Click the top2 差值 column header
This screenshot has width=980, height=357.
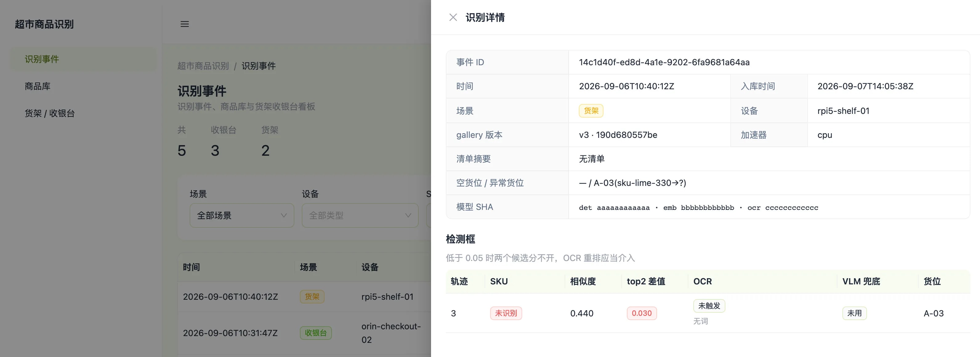pos(646,281)
